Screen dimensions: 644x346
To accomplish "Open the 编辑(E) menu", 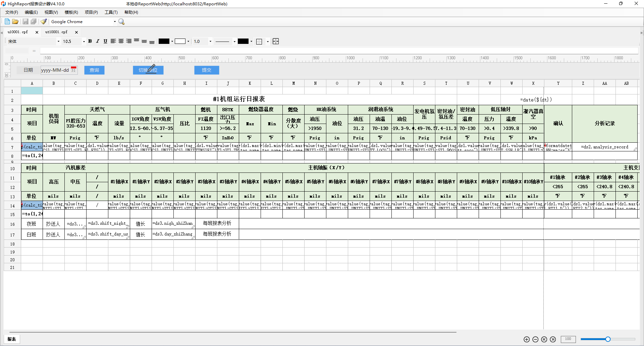I will tap(31, 12).
